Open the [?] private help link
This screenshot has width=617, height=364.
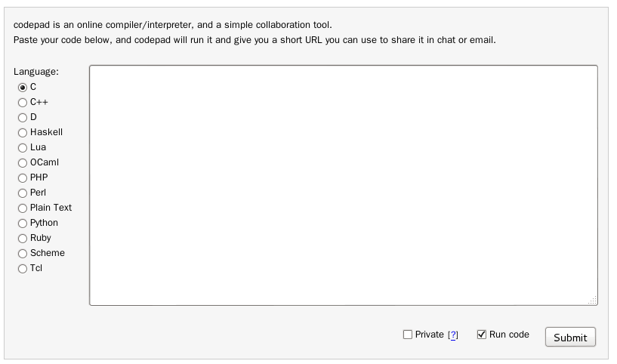click(453, 335)
